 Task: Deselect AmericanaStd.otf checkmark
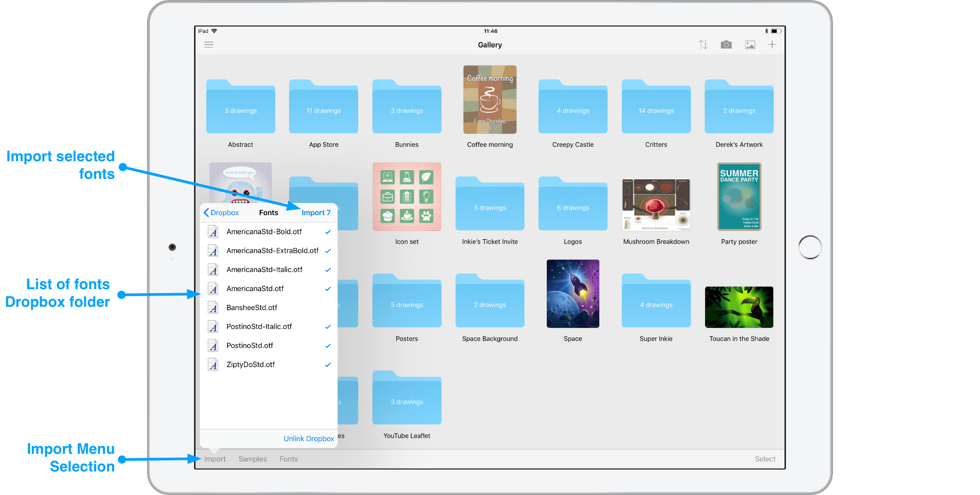click(x=328, y=289)
